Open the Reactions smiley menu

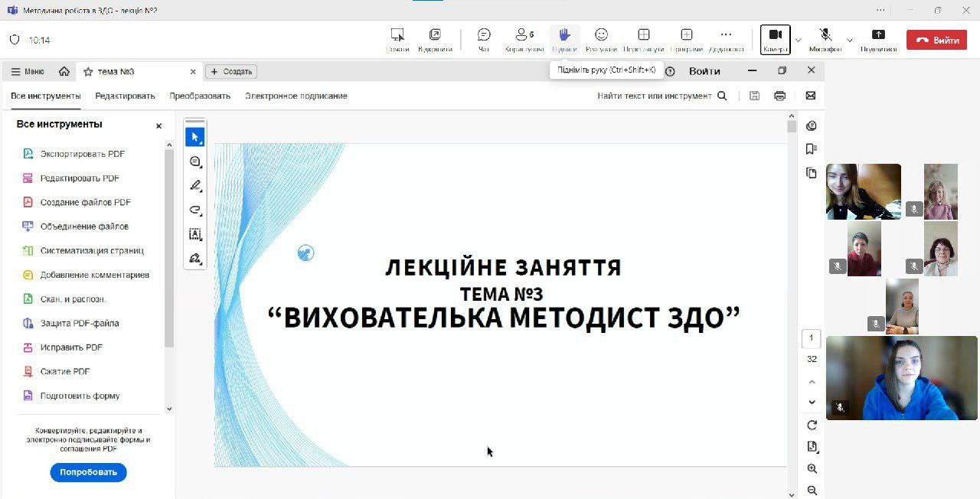pyautogui.click(x=602, y=39)
